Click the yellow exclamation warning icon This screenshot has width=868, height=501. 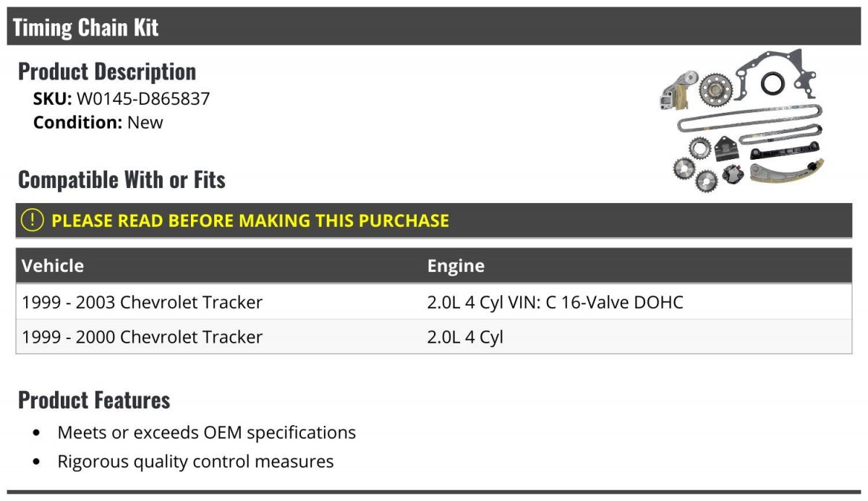pyautogui.click(x=33, y=220)
